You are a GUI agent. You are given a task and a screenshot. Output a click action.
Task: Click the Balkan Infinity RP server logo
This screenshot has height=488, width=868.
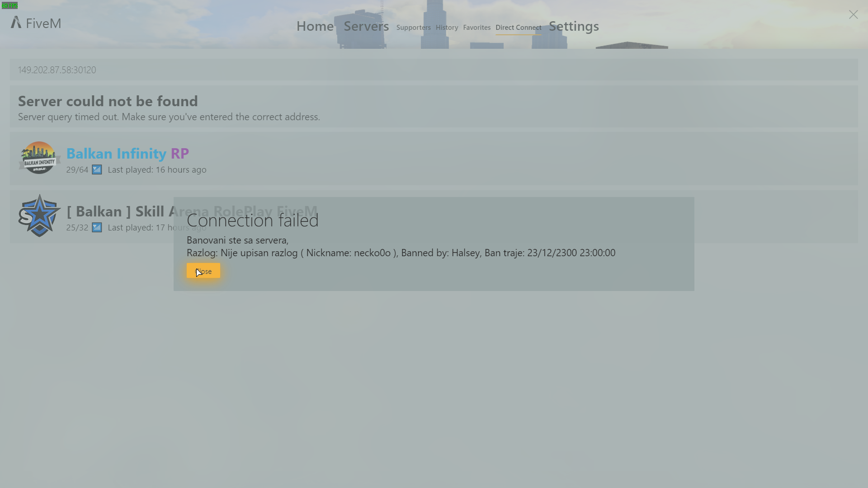point(39,158)
